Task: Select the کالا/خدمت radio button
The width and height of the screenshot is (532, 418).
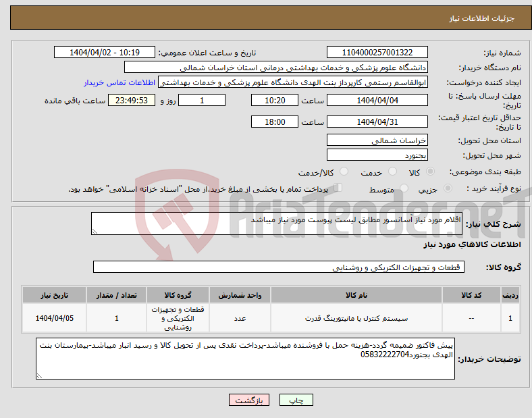Action: (x=344, y=172)
